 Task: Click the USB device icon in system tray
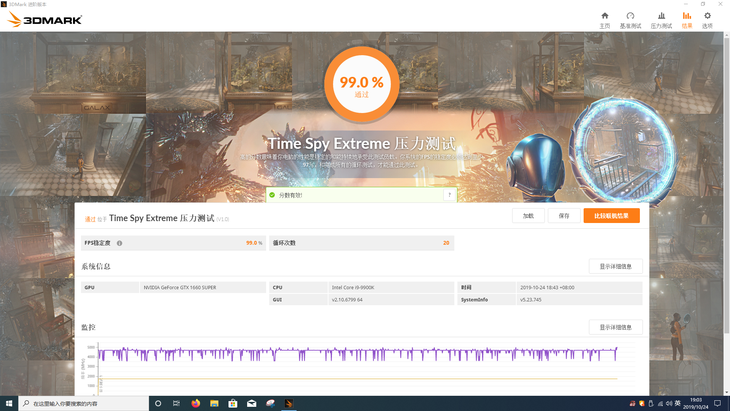(651, 404)
